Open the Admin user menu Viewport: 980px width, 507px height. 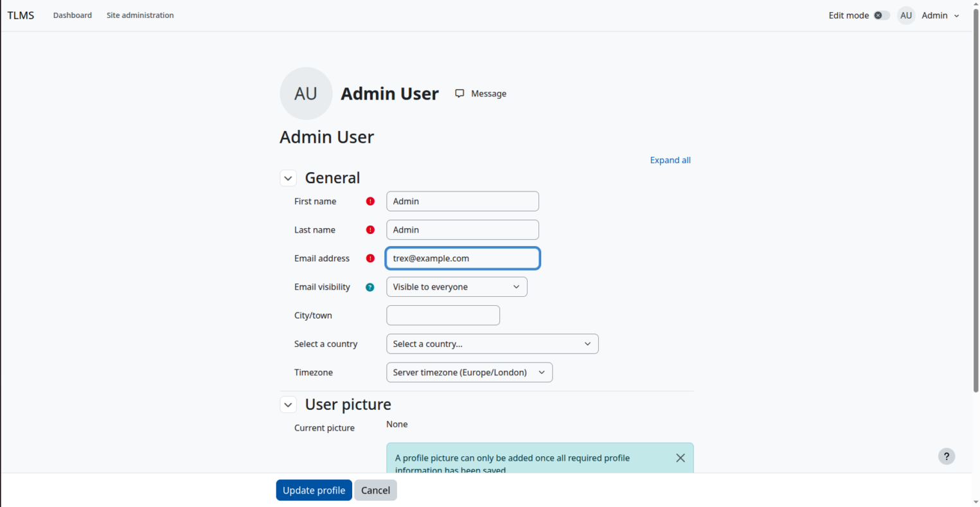click(940, 15)
